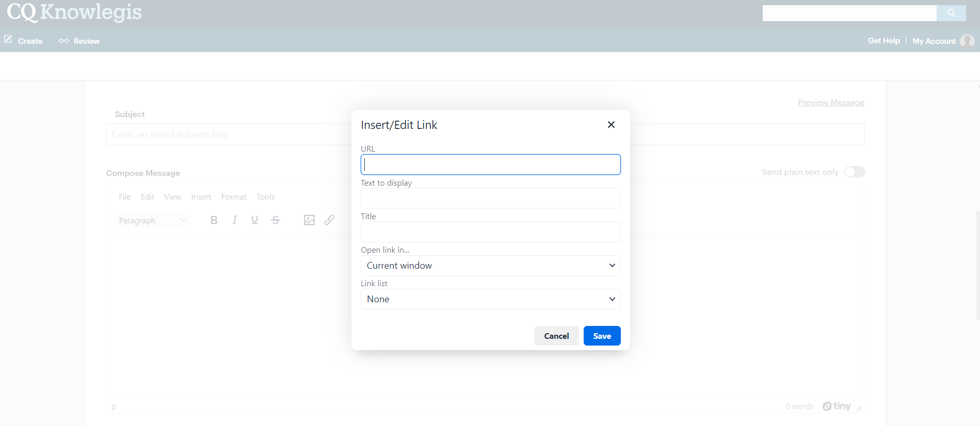Open the Insert menu in editor

click(201, 197)
